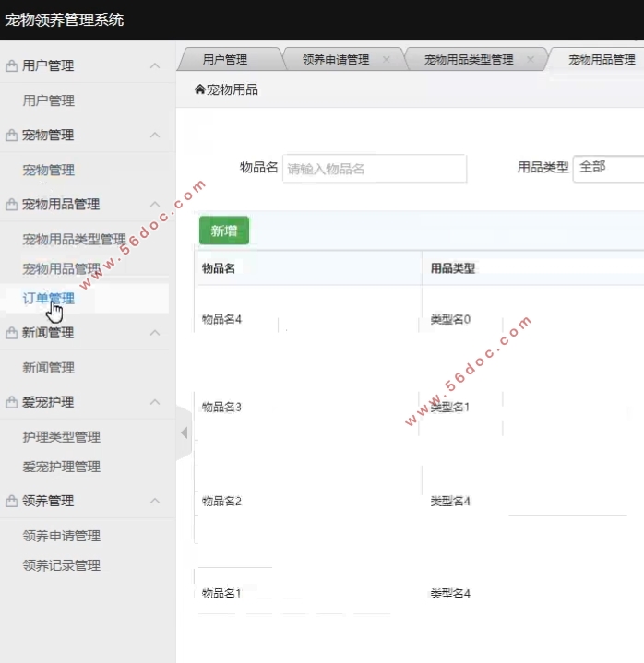644x663 pixels.
Task: Click the icon beside 新闻管理 group header
Action: [12, 333]
